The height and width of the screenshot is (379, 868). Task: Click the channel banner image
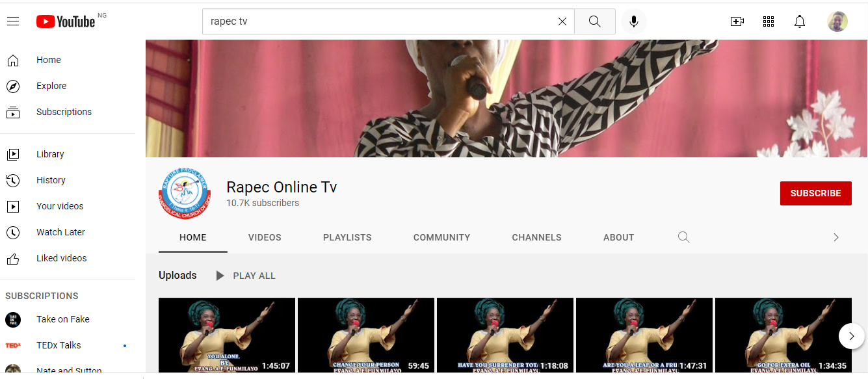coord(506,98)
